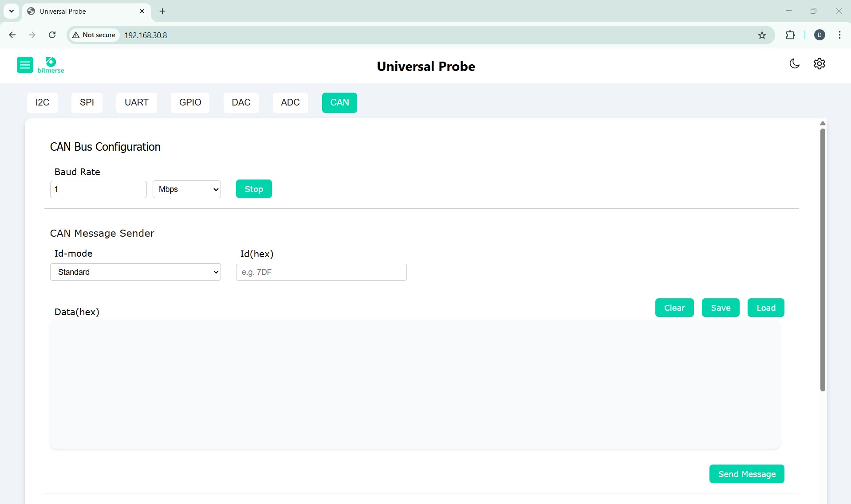Open the Id-mode Standard dropdown
The height and width of the screenshot is (504, 851).
(135, 272)
